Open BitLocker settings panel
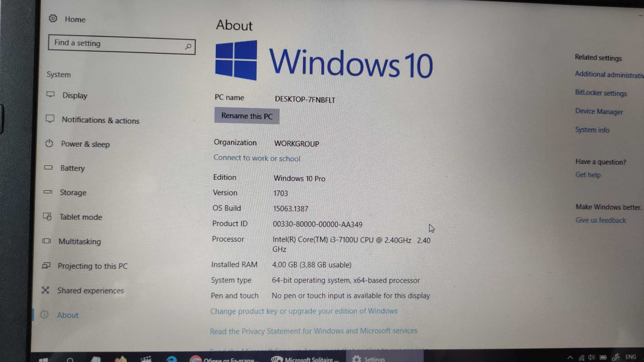The height and width of the screenshot is (362, 644). 600,93
